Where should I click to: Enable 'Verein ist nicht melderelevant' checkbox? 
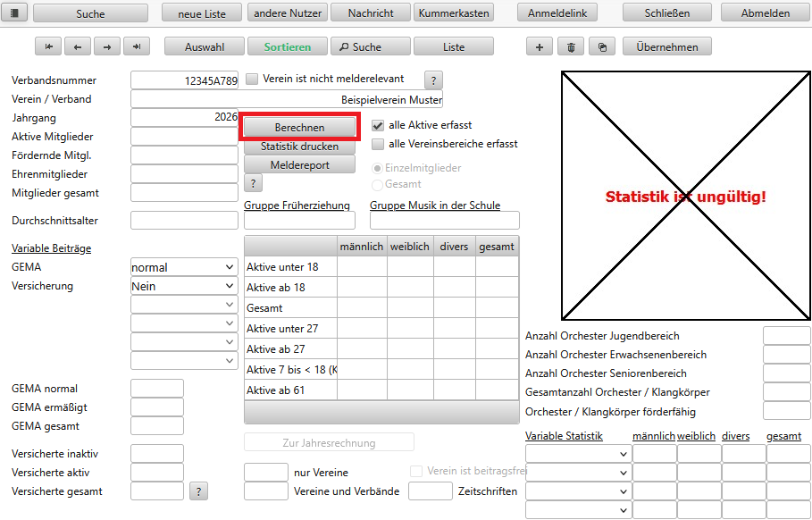[252, 80]
